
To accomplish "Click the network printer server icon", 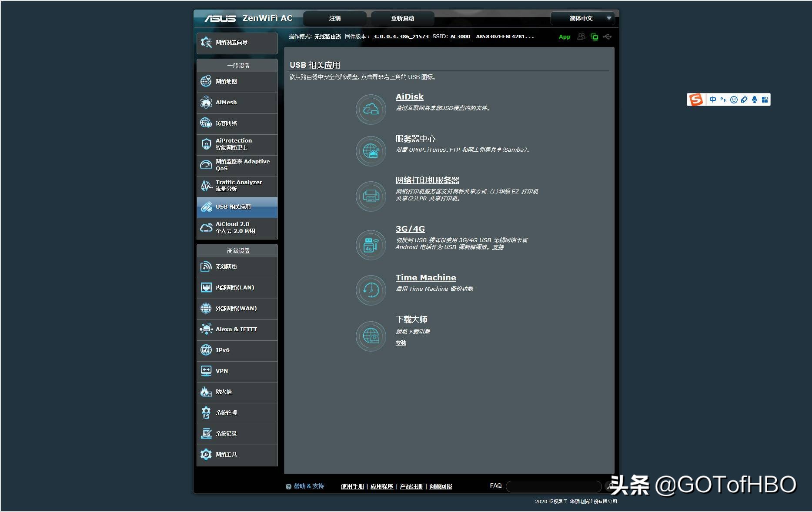I will pyautogui.click(x=371, y=196).
